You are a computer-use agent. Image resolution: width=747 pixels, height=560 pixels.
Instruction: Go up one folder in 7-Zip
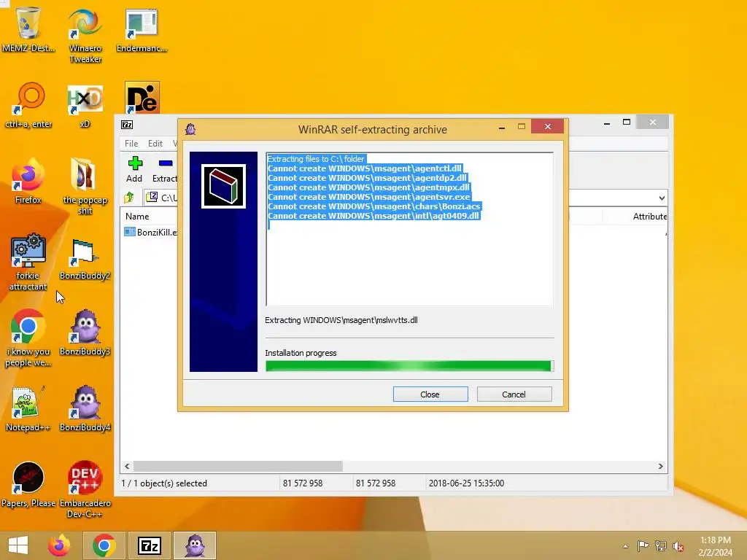point(128,197)
